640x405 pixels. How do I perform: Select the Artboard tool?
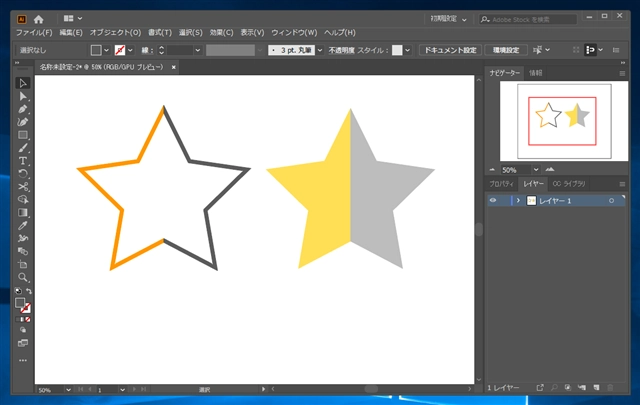tap(23, 264)
